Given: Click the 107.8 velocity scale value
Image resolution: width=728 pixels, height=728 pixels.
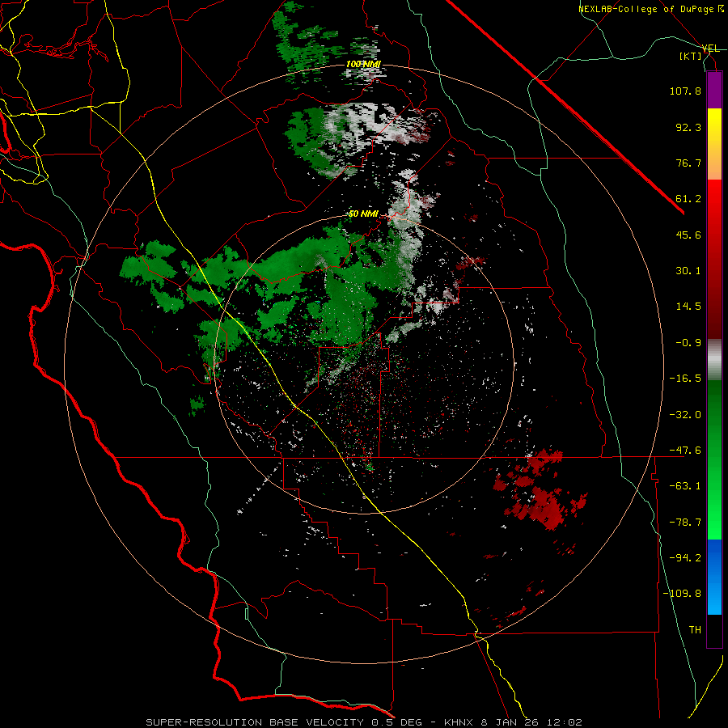Looking at the screenshot, I should pos(685,91).
